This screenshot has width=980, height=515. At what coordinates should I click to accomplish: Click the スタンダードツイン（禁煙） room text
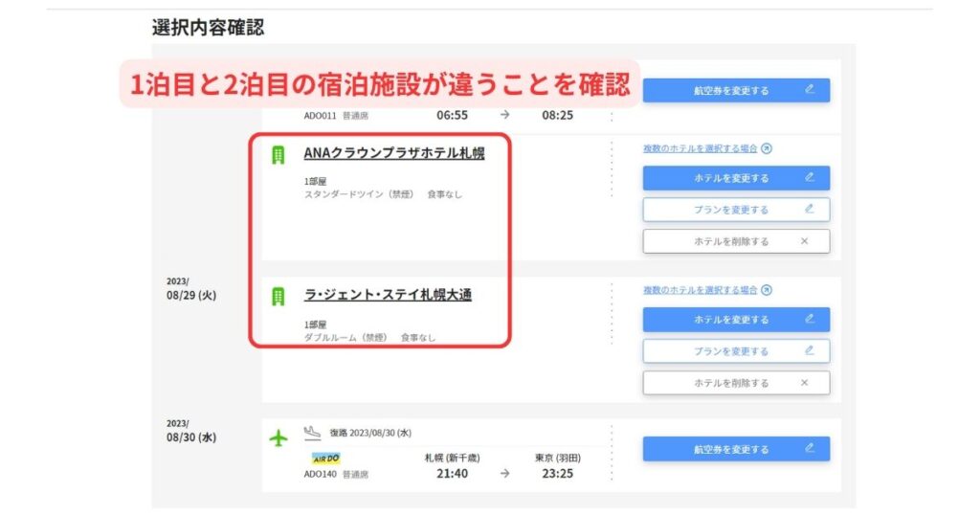click(359, 194)
